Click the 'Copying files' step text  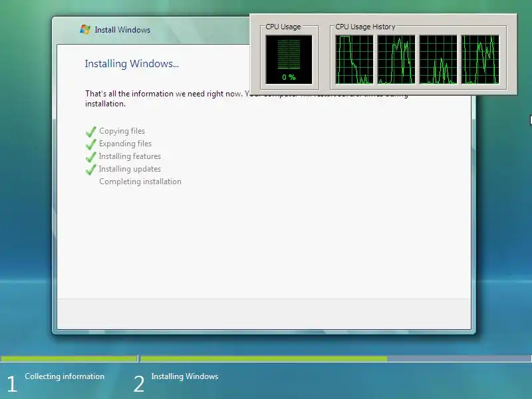point(122,131)
